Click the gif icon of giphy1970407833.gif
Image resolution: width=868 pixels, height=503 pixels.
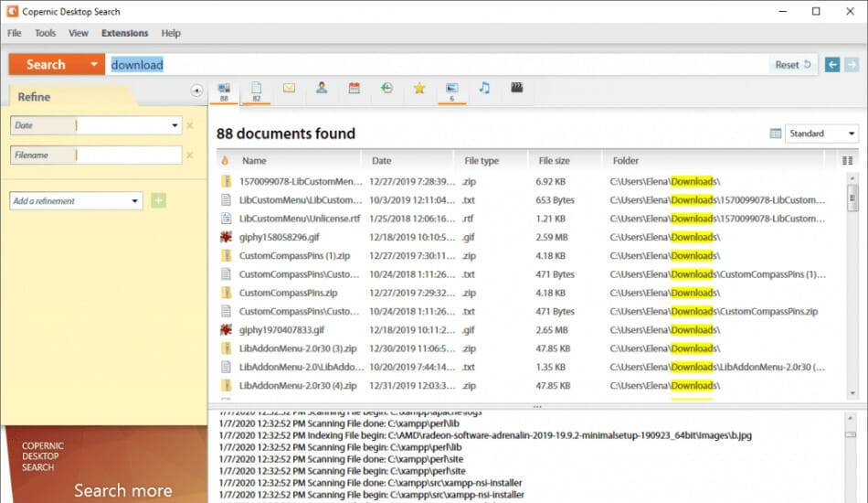(x=226, y=329)
